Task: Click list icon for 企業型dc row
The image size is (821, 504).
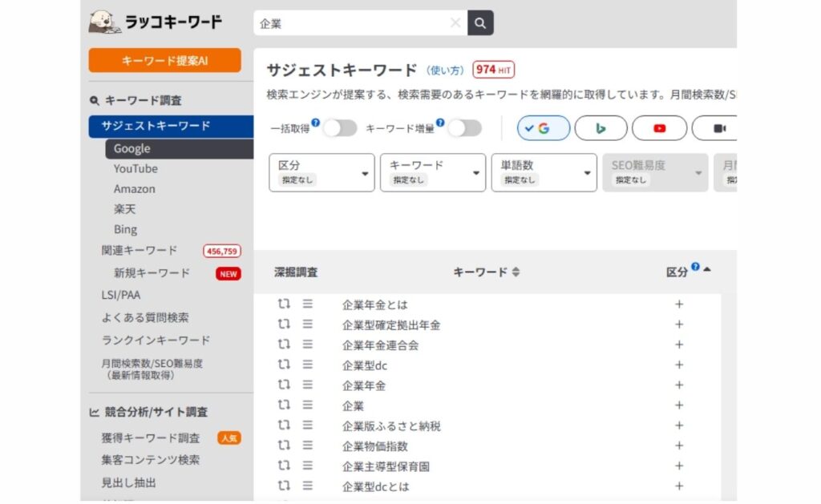Action: tap(307, 365)
